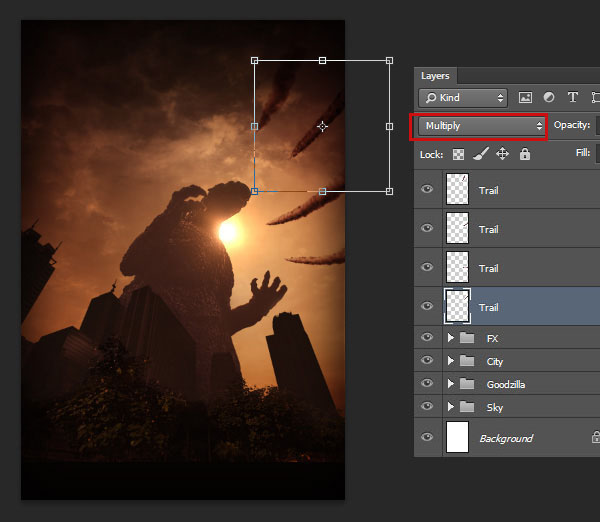Click the Goodzilla group name
This screenshot has width=600, height=522.
pos(505,384)
